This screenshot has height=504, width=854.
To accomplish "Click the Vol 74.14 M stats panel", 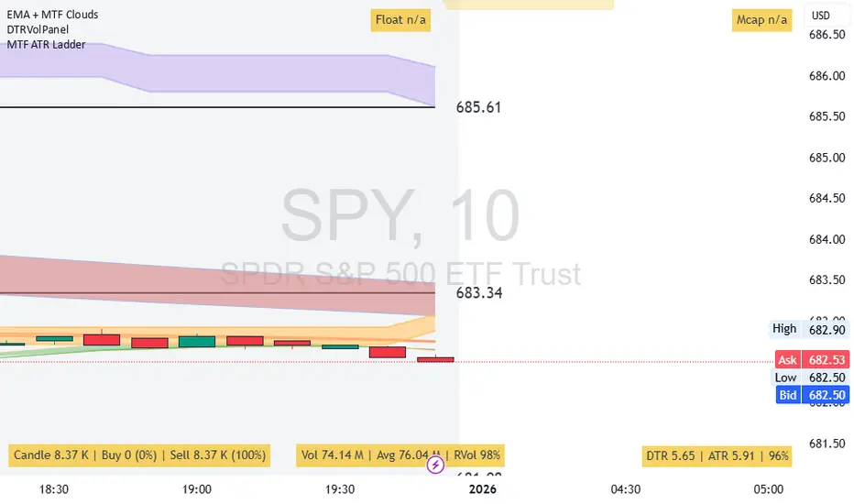I will (400, 455).
